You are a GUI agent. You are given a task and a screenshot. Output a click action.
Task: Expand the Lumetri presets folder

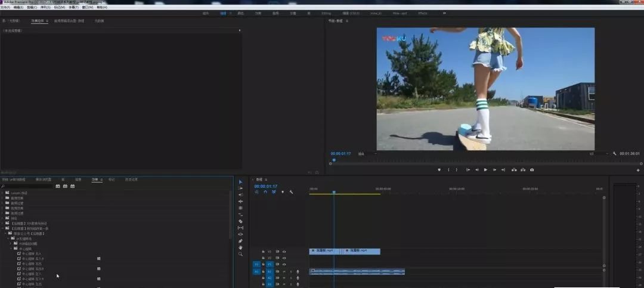[x=3, y=193]
